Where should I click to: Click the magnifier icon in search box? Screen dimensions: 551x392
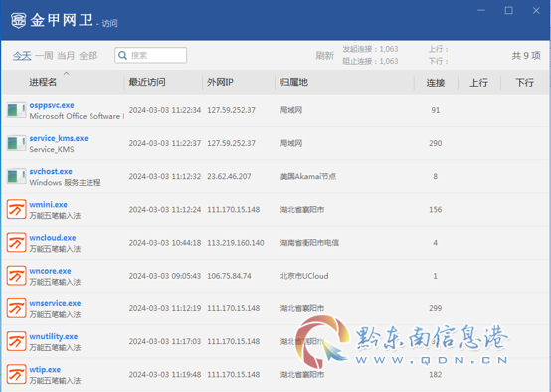122,55
